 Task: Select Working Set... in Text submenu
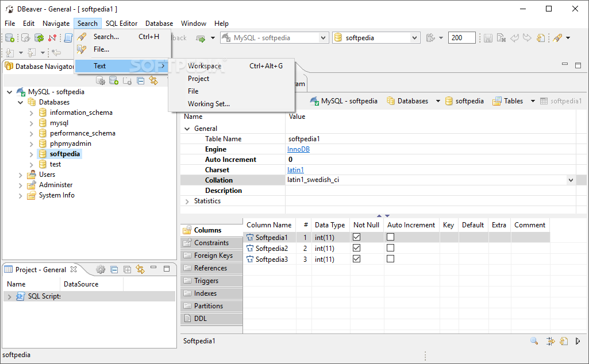231,104
